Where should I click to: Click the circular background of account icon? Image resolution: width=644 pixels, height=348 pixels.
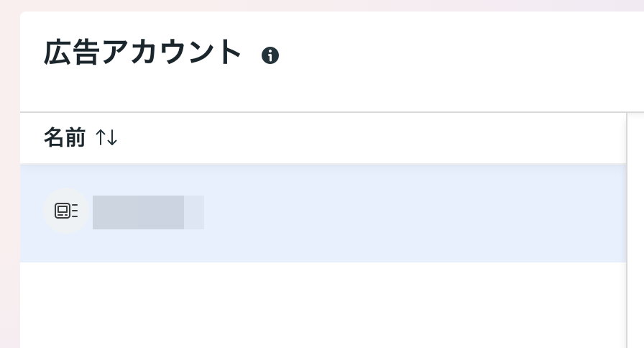tap(65, 211)
